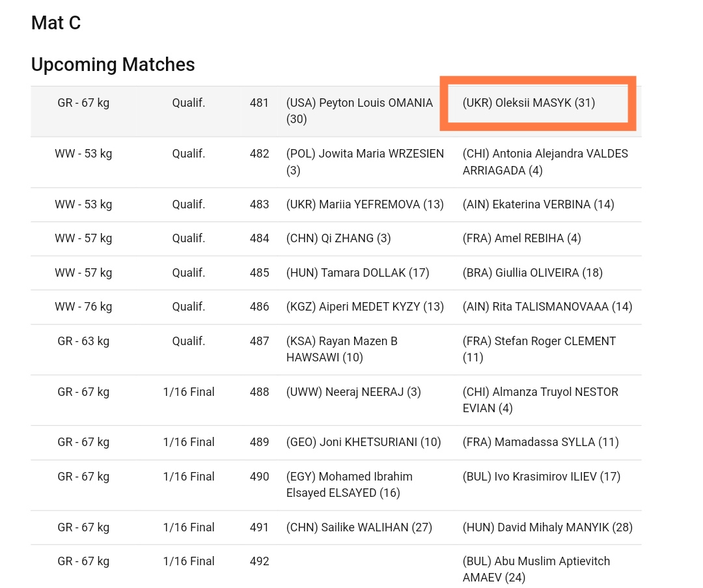Click Joni KHETSURIANI (10) name

[x=364, y=442]
